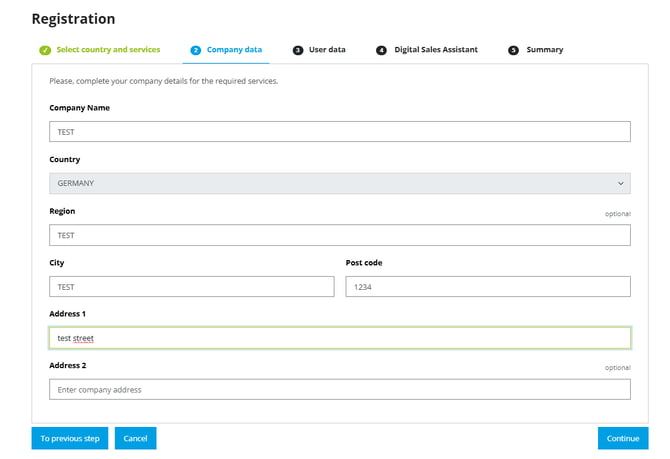Click the Address 1 field with test street
This screenshot has height=459, width=670.
tap(340, 338)
